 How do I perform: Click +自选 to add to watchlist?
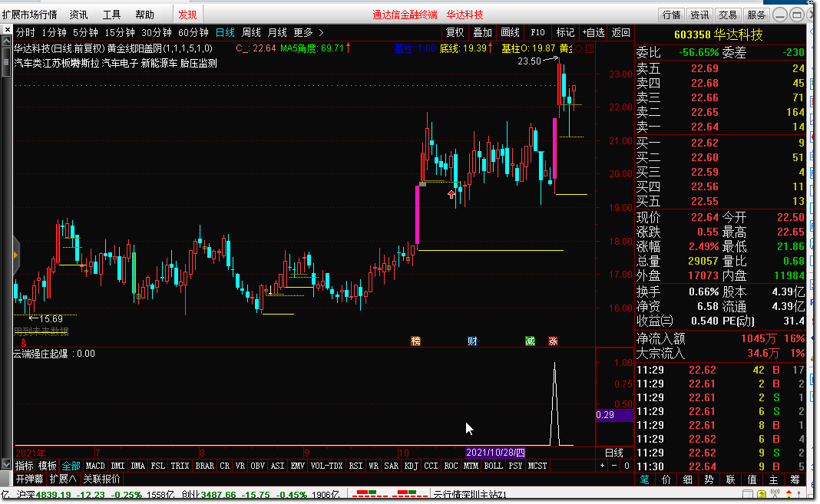tap(593, 32)
